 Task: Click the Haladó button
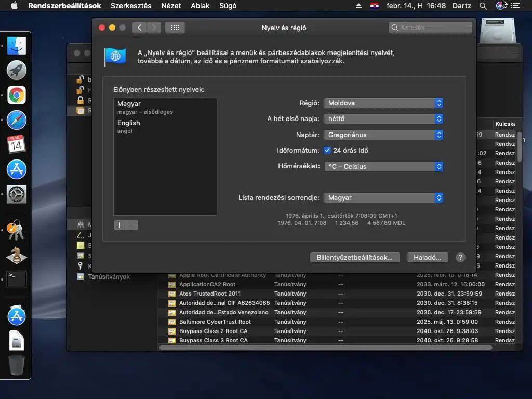click(x=427, y=258)
